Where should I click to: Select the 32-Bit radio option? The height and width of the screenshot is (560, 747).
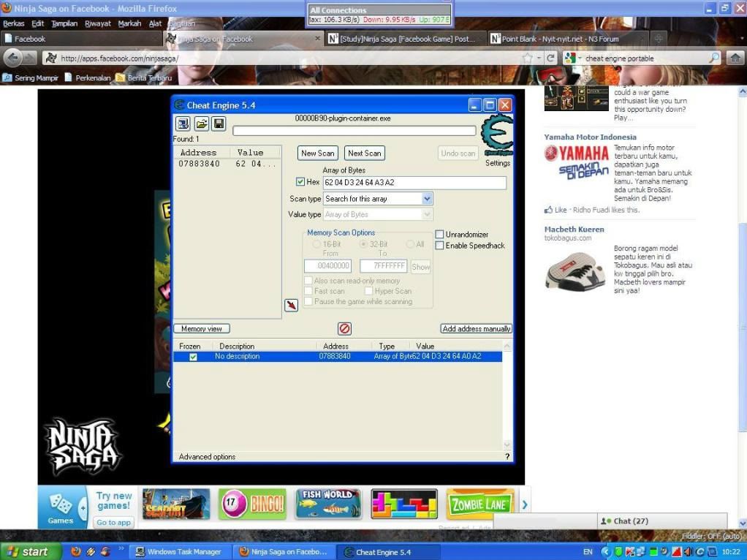coord(363,244)
